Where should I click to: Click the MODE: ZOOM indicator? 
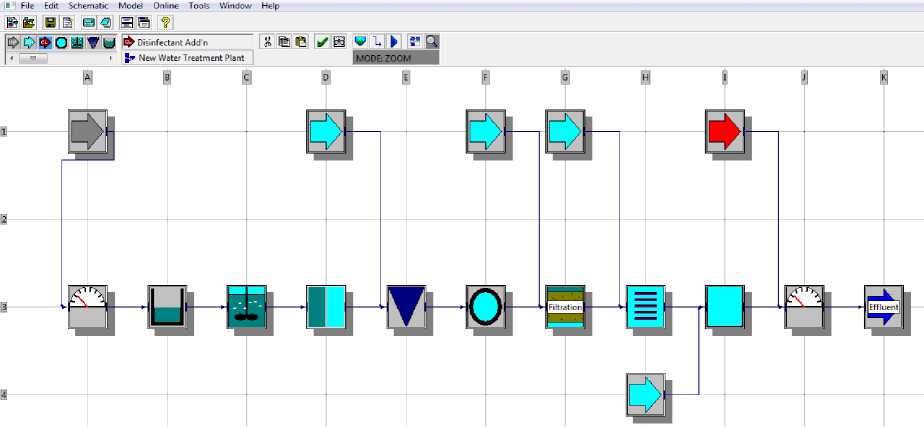(395, 58)
